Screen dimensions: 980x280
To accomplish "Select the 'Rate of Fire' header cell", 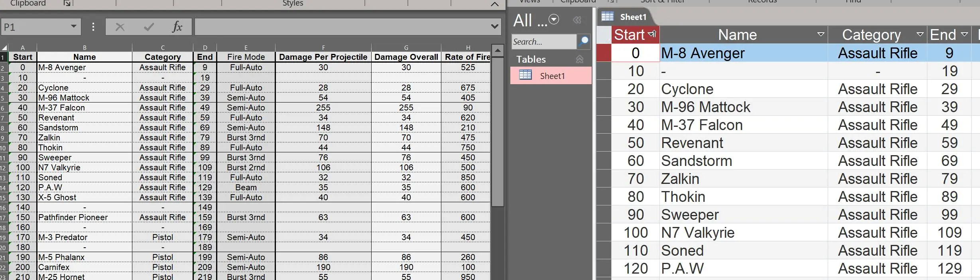I will [466, 57].
